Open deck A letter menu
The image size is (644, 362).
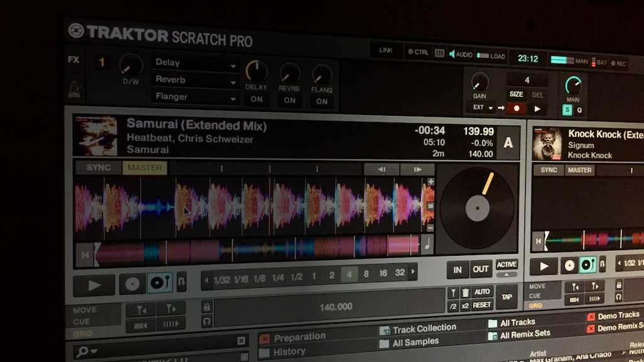508,143
